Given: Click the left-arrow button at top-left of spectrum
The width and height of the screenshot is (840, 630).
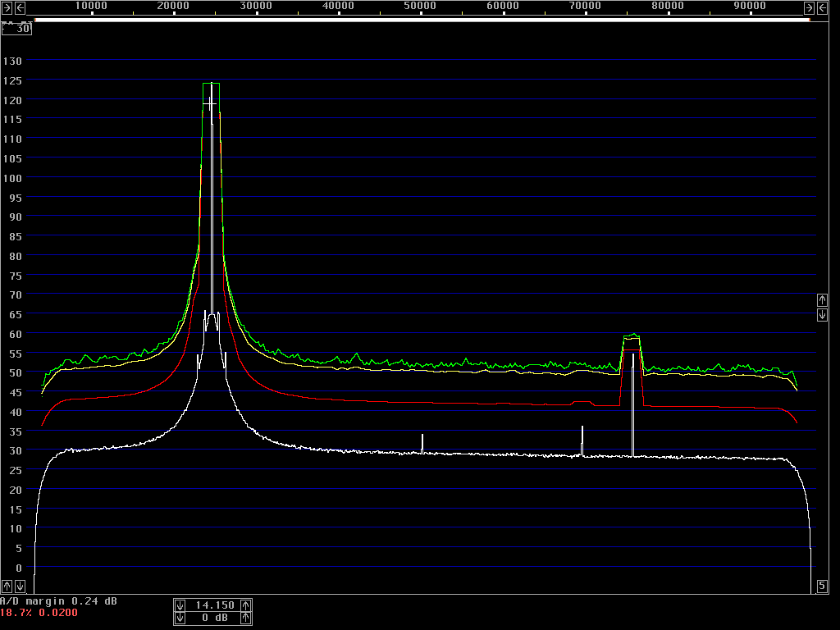Looking at the screenshot, I should (20, 7).
